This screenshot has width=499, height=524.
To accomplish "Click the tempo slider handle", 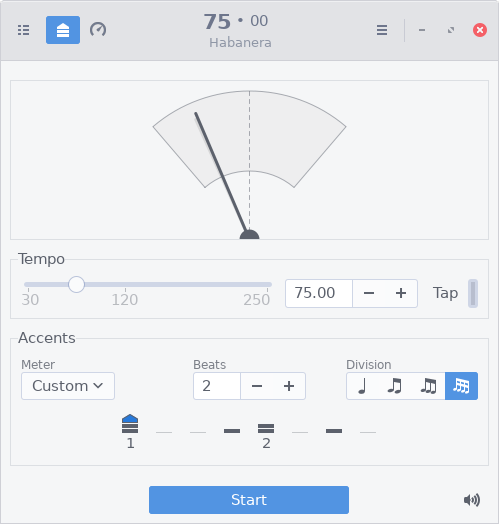I will (77, 284).
